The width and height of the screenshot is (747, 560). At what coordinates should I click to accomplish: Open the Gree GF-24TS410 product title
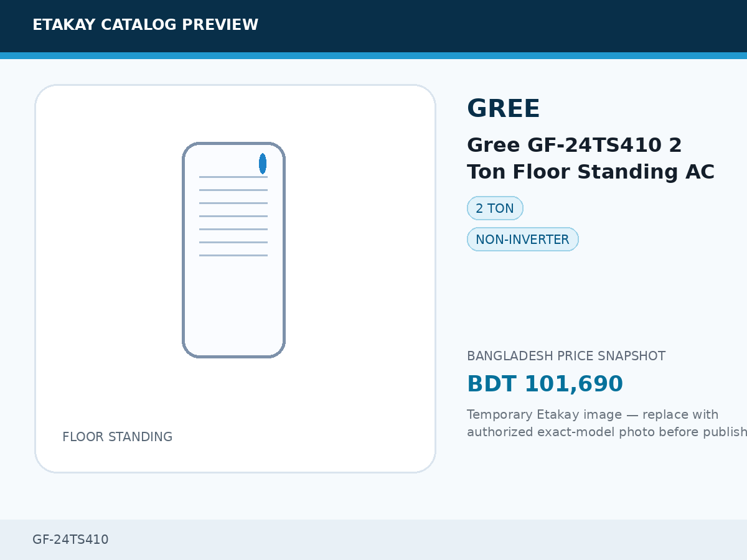click(x=590, y=158)
